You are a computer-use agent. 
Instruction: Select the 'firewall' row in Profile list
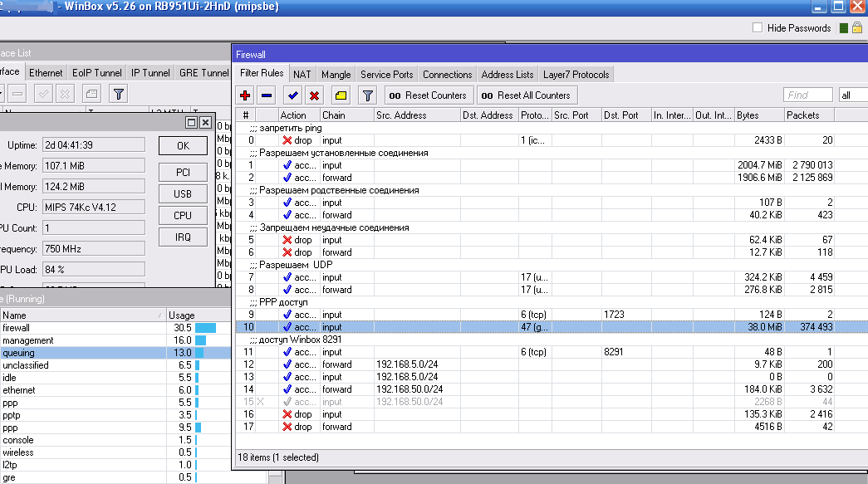click(x=115, y=328)
